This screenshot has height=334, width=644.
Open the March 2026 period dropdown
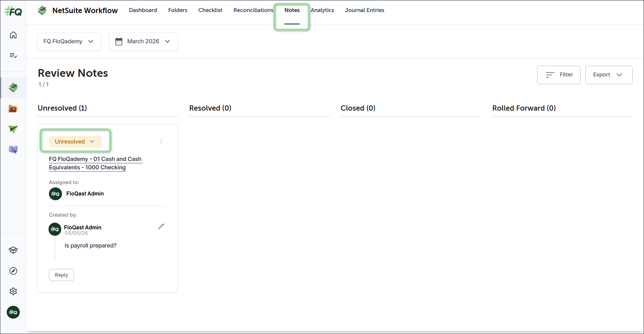pyautogui.click(x=143, y=41)
